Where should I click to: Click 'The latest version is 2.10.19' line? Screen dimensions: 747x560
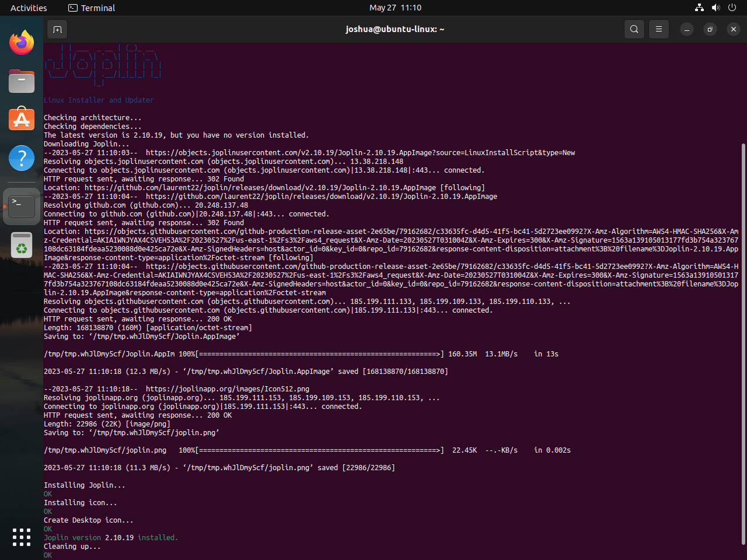[176, 135]
